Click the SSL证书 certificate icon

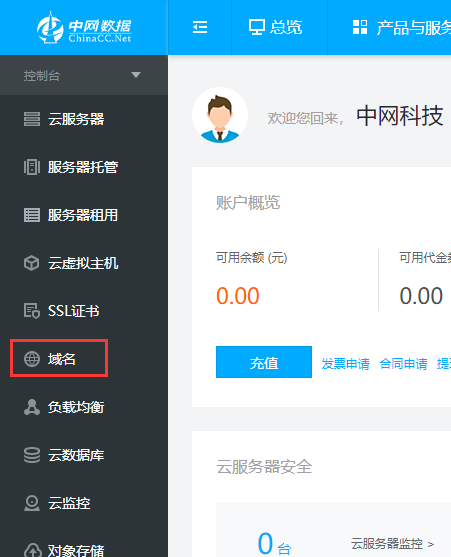tap(32, 311)
